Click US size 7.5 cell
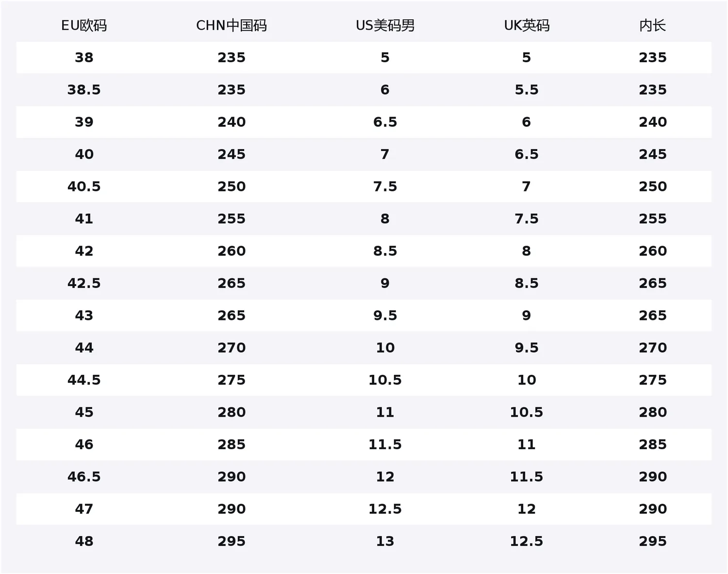728x574 pixels. [385, 186]
